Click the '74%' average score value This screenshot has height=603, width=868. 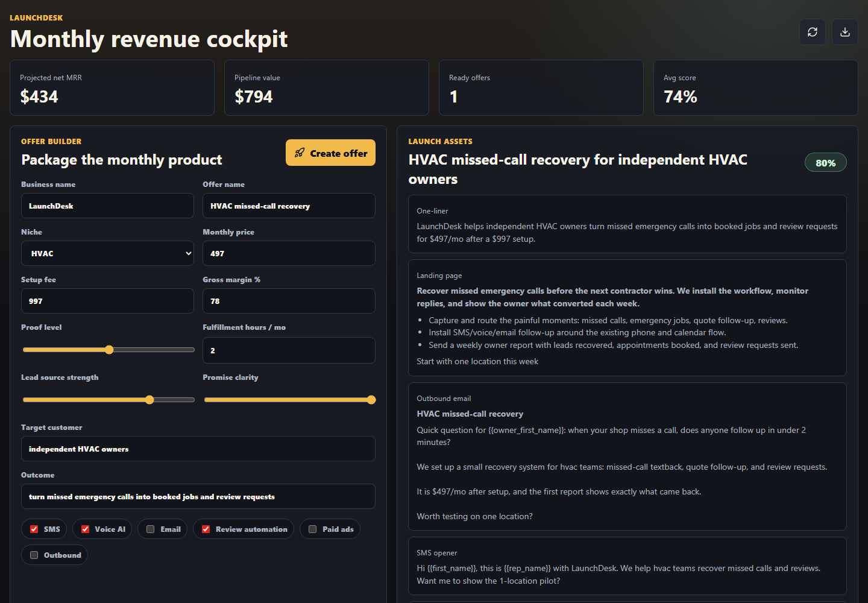coord(681,96)
